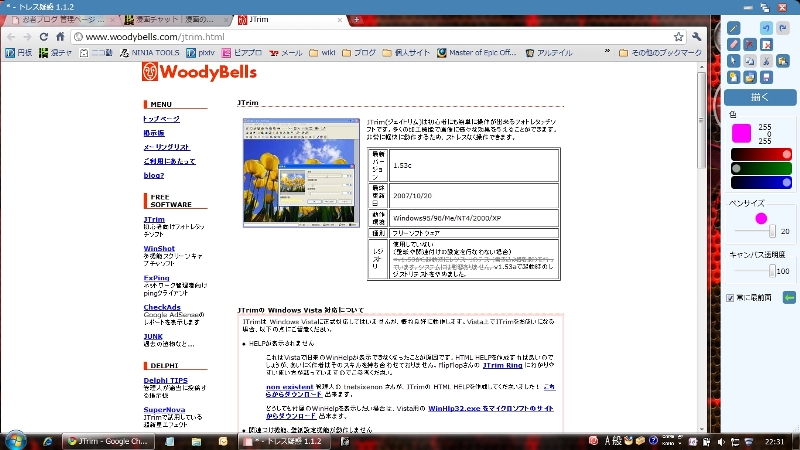Click the red channel color slider
This screenshot has height=450, width=800.
[761, 154]
